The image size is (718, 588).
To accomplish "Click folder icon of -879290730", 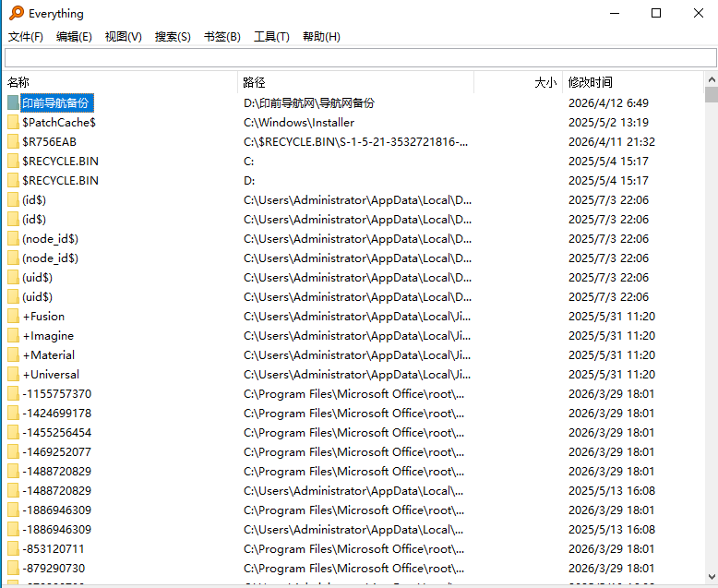I will coord(13,569).
